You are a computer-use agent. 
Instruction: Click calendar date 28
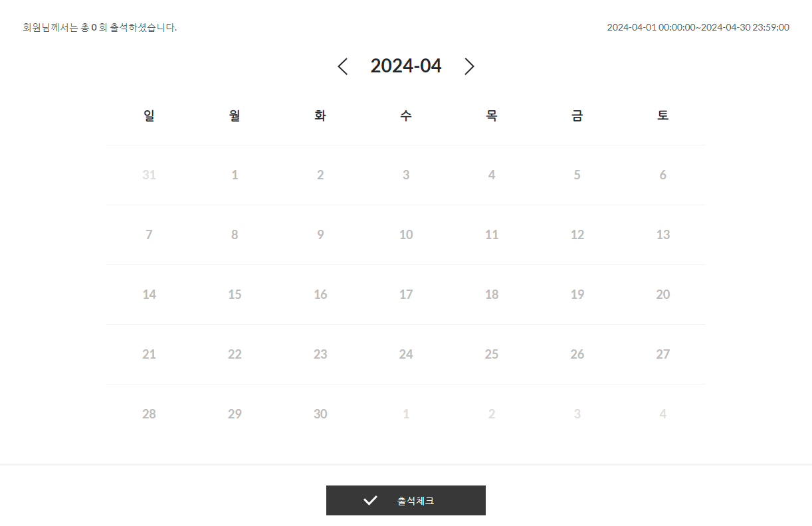(x=149, y=414)
